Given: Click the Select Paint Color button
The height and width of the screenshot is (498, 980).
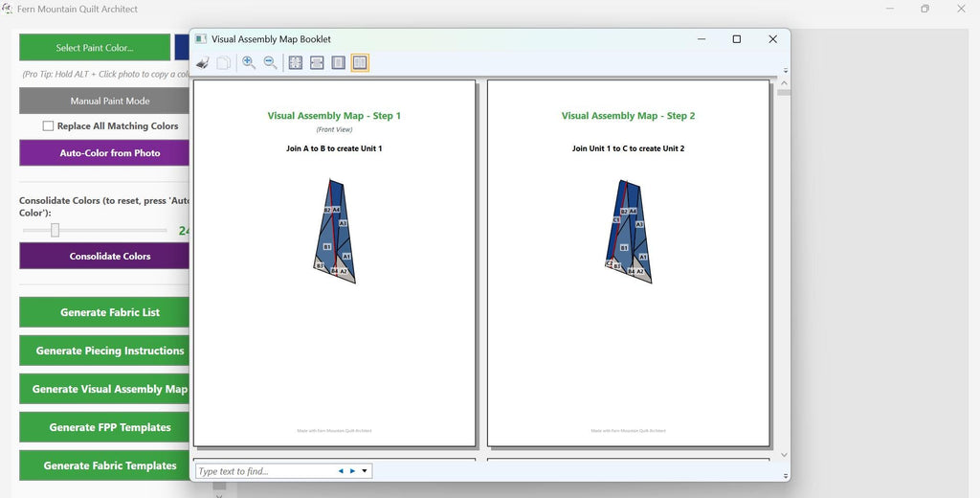Looking at the screenshot, I should pos(95,48).
